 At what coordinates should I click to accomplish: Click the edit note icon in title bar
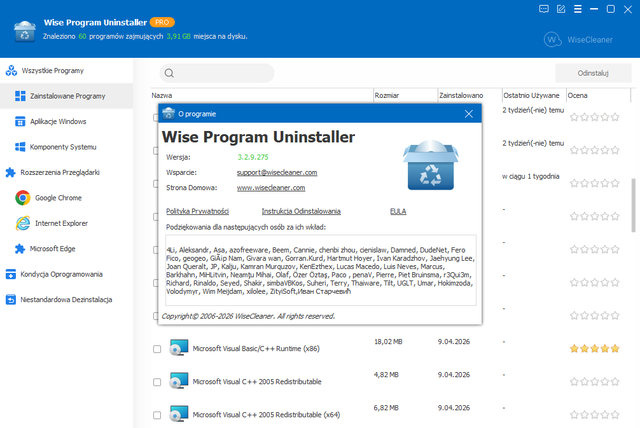[x=561, y=9]
